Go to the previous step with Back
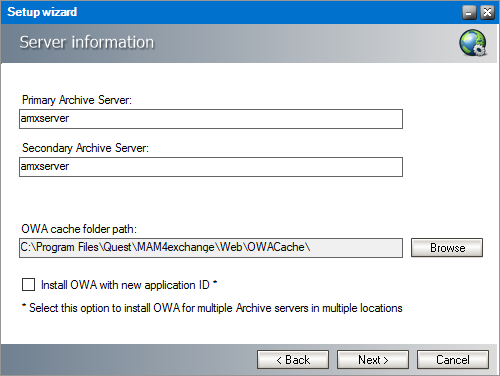Image resolution: width=500 pixels, height=376 pixels. pos(293,359)
